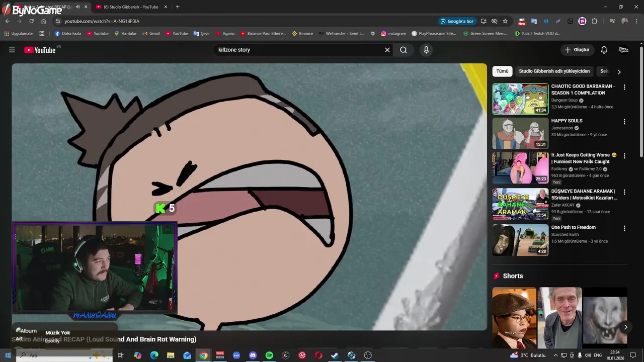The image size is (644, 362).
Task: Open options for HAPPY SOULS video
Action: tap(624, 122)
